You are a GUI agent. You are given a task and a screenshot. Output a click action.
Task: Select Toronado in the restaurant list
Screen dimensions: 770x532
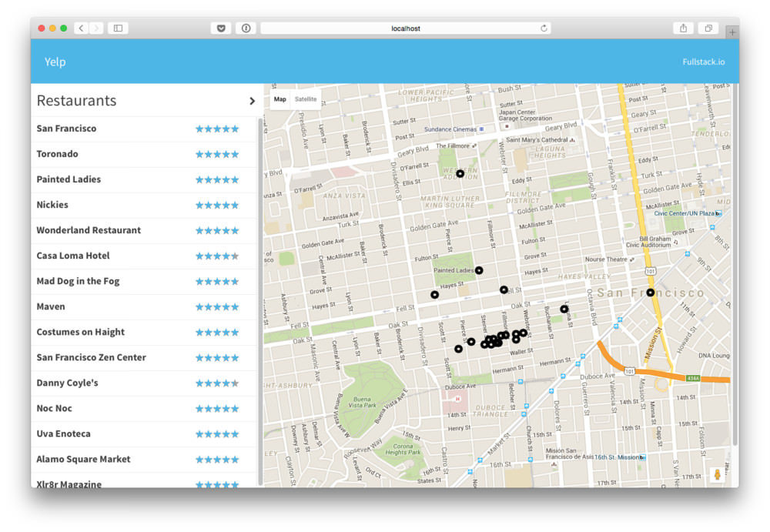point(57,154)
